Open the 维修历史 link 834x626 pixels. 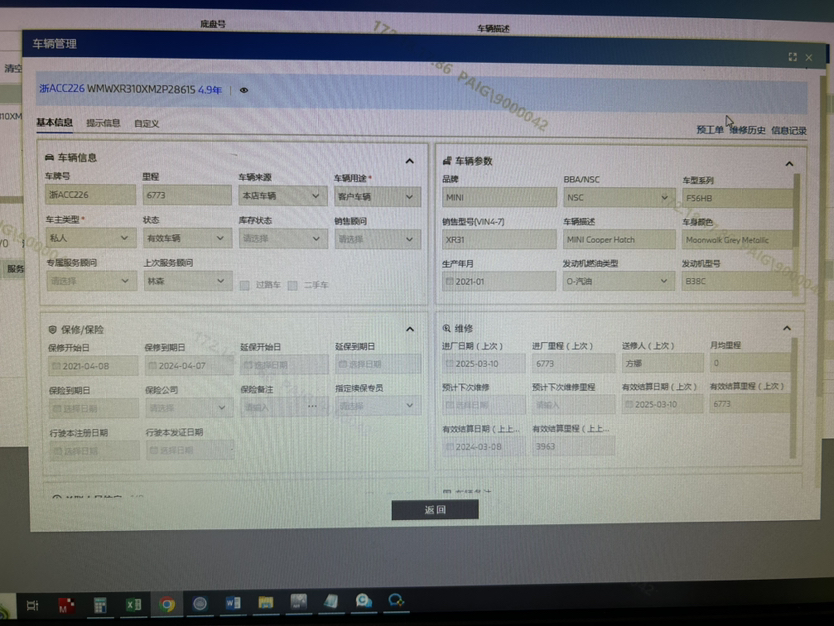[x=747, y=130]
